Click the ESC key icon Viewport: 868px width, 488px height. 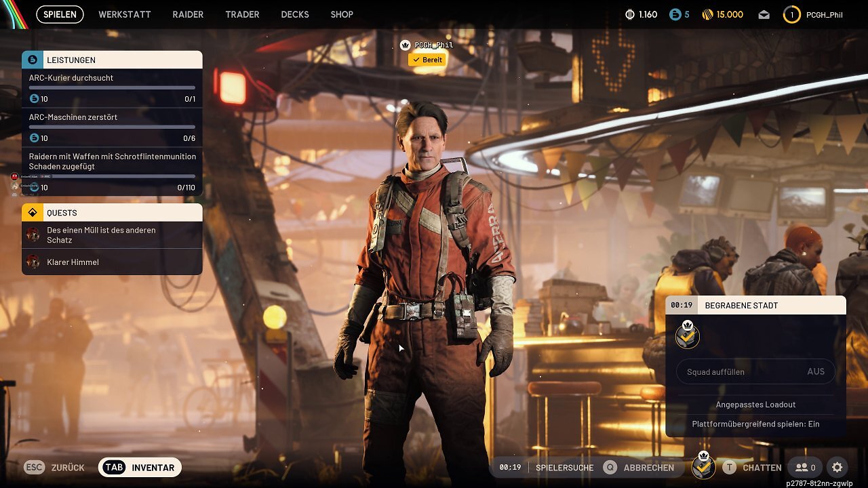34,467
